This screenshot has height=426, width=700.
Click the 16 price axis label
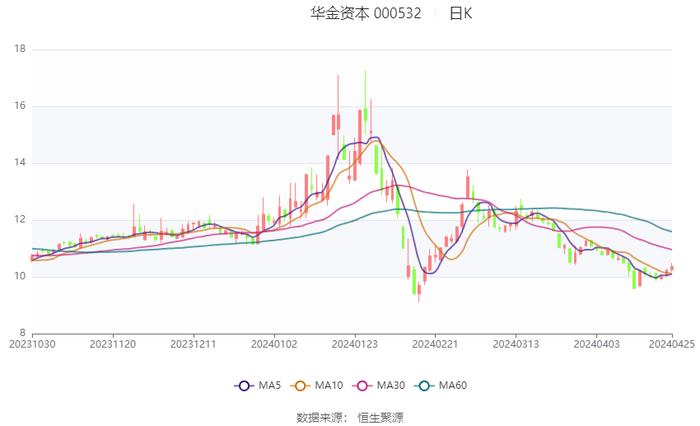coord(20,106)
